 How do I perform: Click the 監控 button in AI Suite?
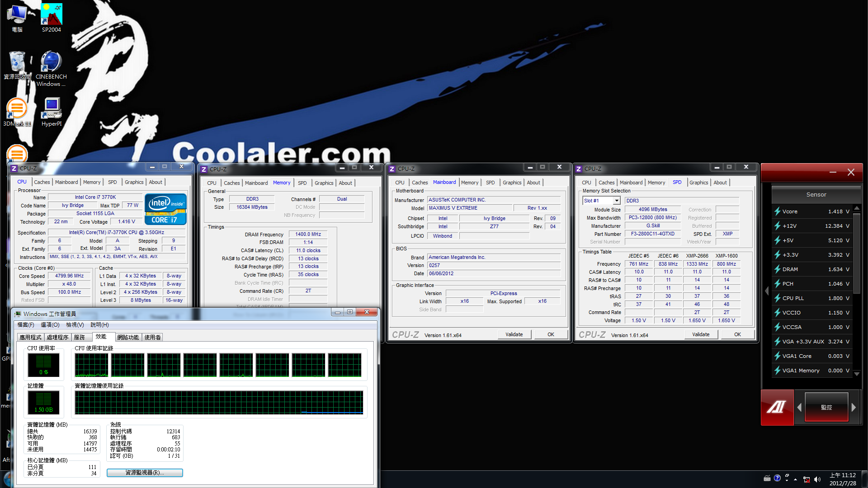click(826, 407)
